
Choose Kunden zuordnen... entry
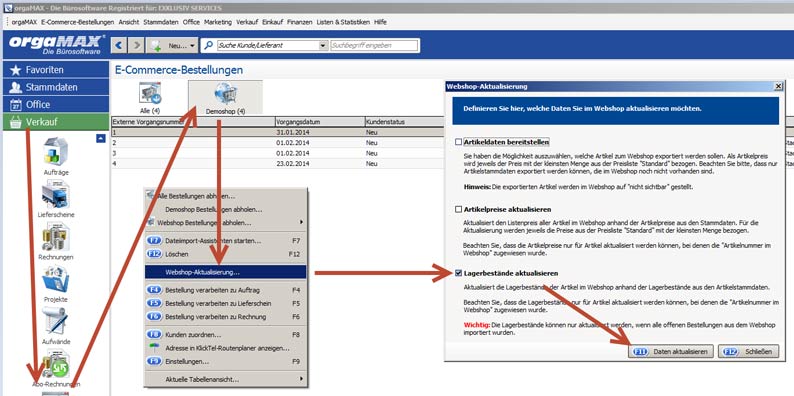[x=226, y=335]
